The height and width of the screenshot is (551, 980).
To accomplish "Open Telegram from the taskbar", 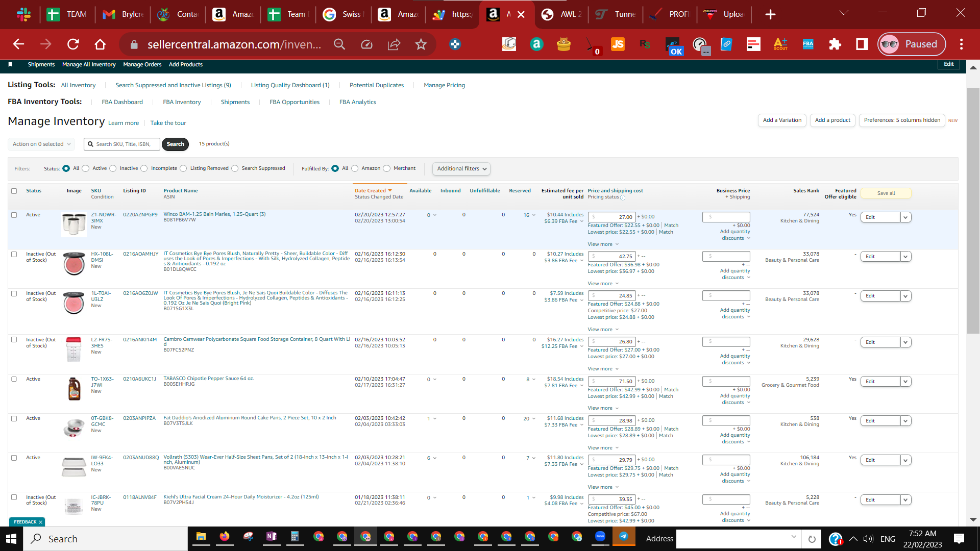I will click(x=624, y=536).
